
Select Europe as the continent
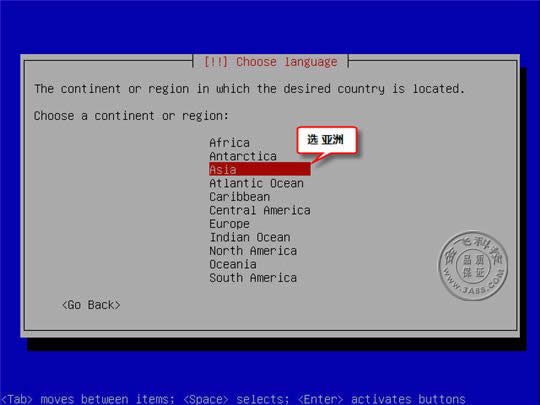pyautogui.click(x=229, y=224)
